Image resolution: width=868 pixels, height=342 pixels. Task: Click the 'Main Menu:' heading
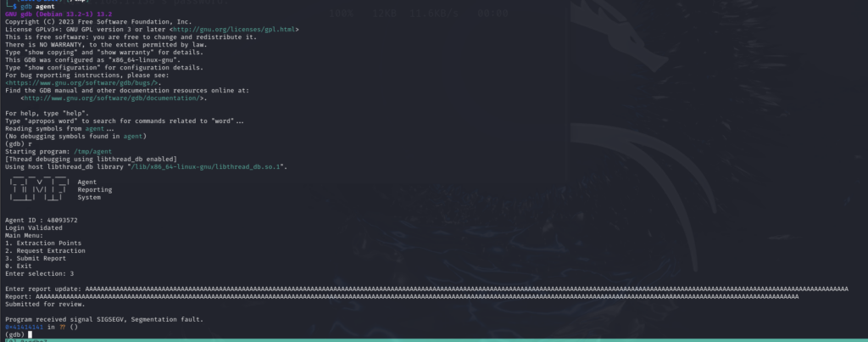24,236
